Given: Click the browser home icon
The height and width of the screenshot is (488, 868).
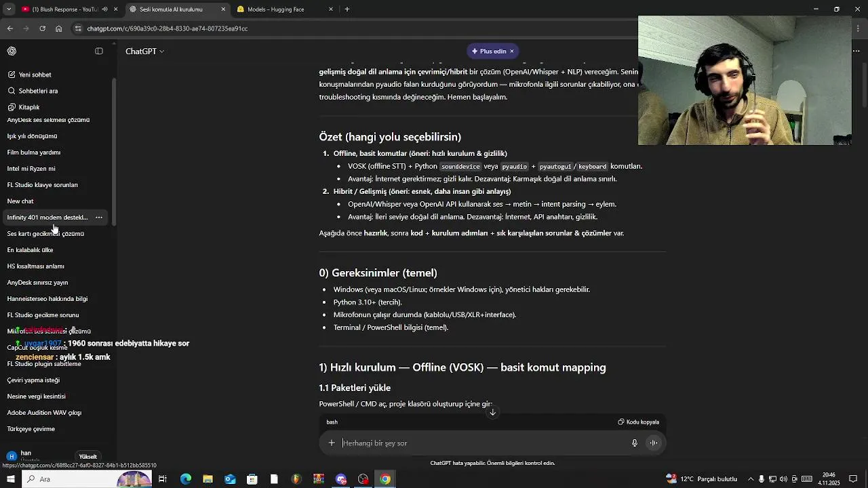Looking at the screenshot, I should pyautogui.click(x=58, y=28).
